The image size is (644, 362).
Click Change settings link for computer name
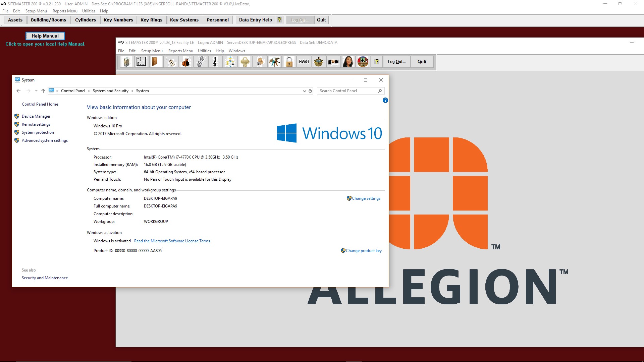coord(366,198)
